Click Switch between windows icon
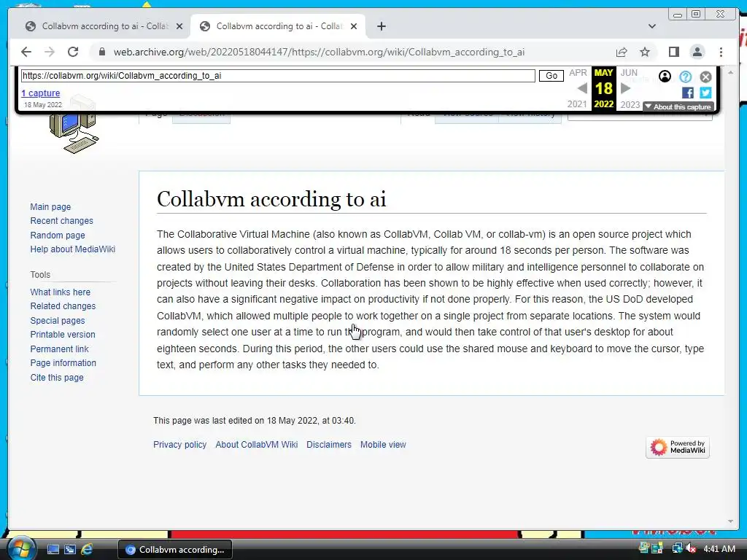 (70, 550)
